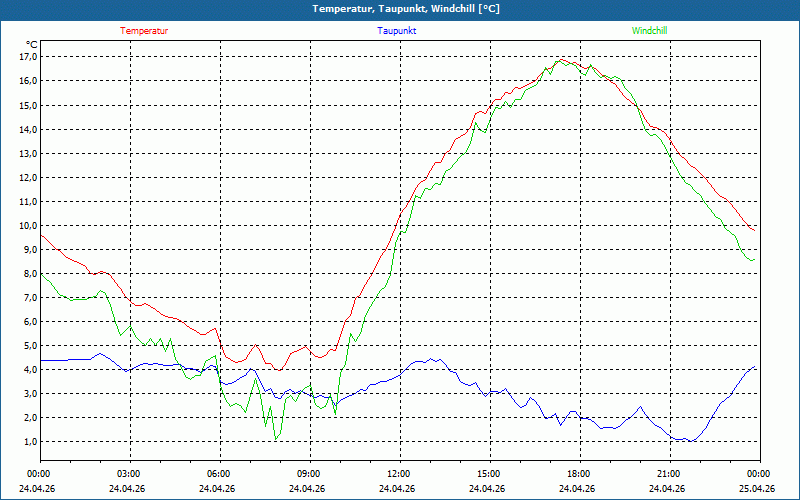Click the '3,0' y-axis value
Viewport: 800px width, 500px height.
pyautogui.click(x=31, y=393)
